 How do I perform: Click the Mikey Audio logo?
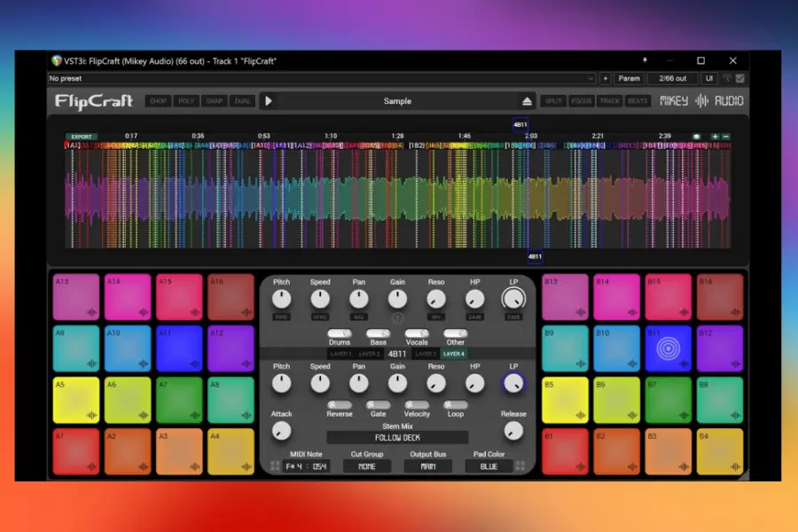click(700, 101)
